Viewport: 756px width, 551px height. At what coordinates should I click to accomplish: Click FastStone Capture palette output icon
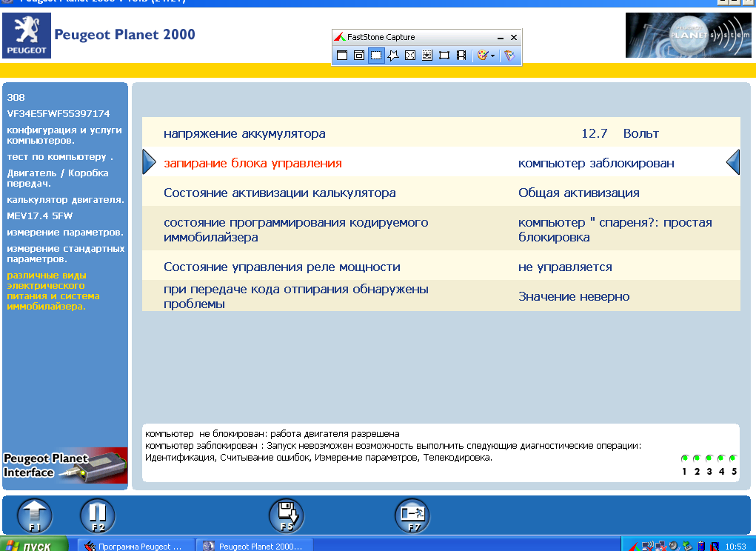click(483, 56)
